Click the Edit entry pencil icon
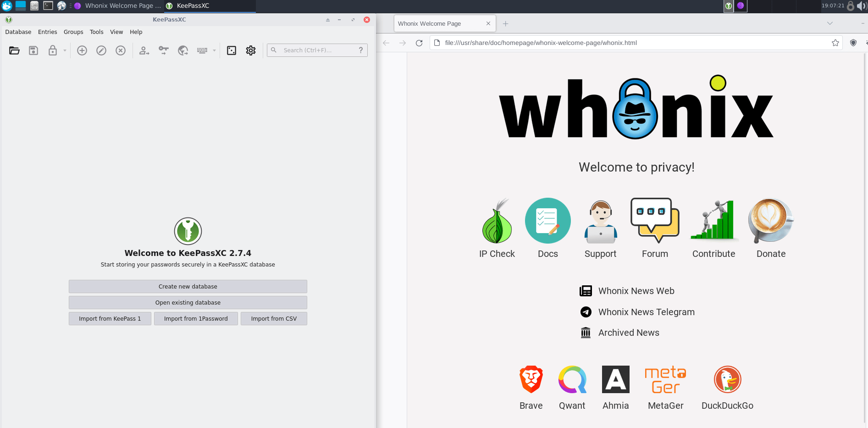868x428 pixels. click(101, 50)
